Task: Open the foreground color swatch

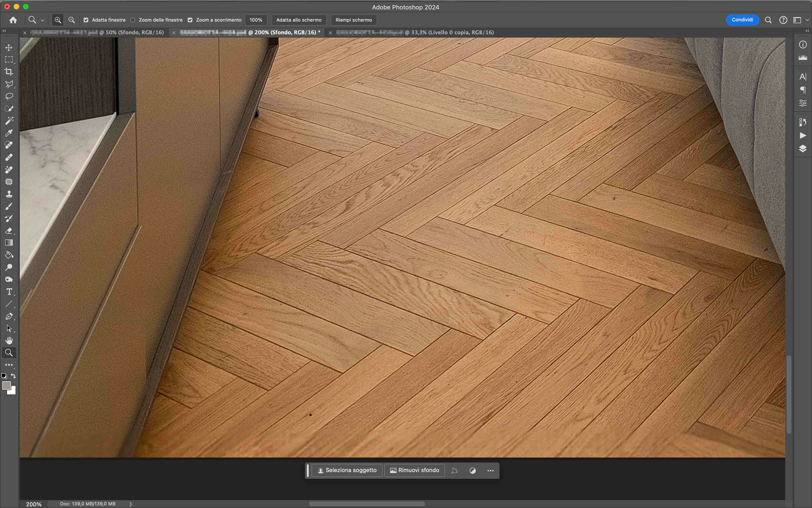Action: point(6,385)
